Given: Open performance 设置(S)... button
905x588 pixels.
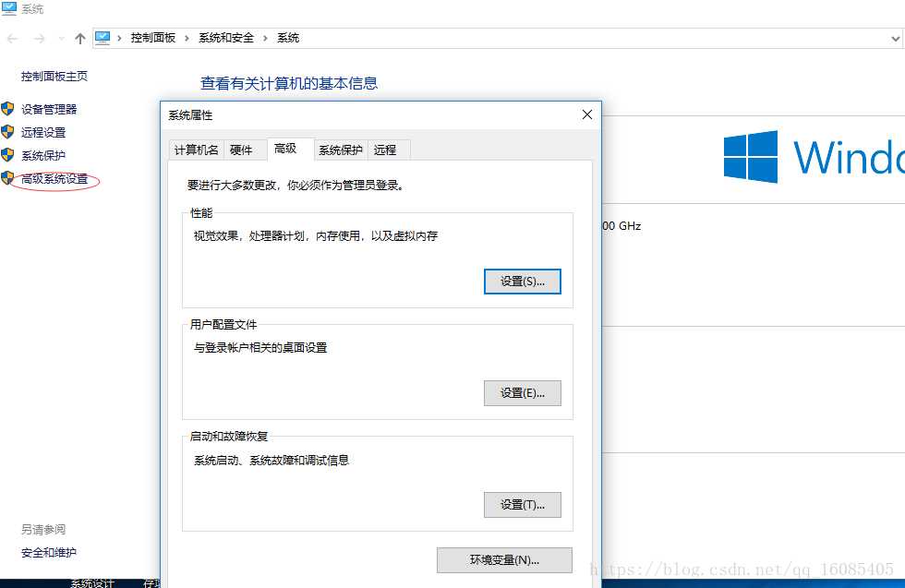Looking at the screenshot, I should [523, 282].
